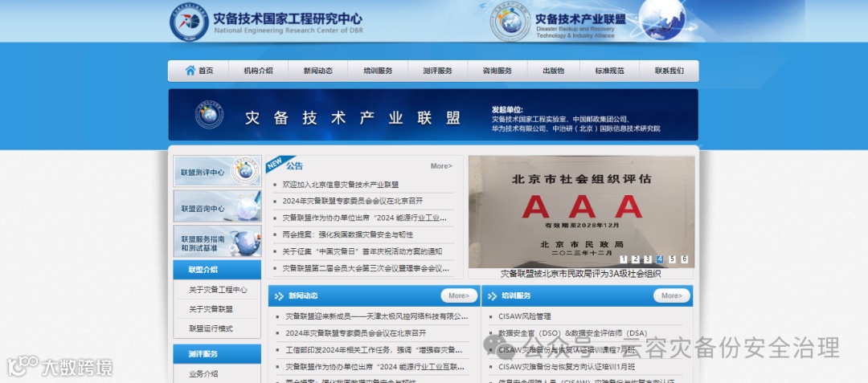Screen dimensions: 868x383
Task: Open 关于灾备联盟 in sidebar
Action: [x=211, y=309]
